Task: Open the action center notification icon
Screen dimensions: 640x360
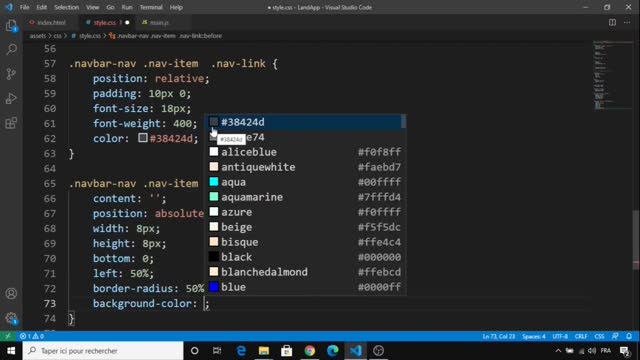Action: (625, 351)
